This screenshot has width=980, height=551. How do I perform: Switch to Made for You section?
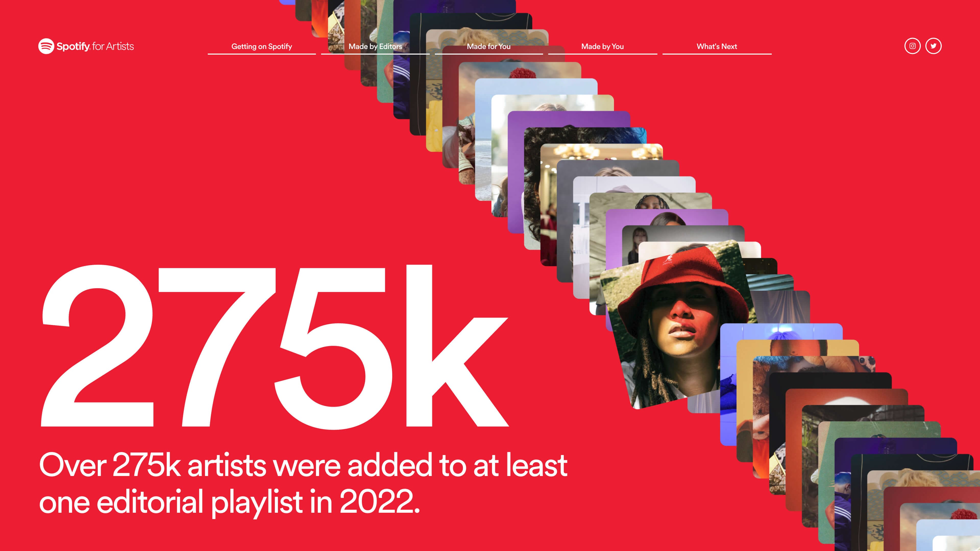click(x=488, y=46)
